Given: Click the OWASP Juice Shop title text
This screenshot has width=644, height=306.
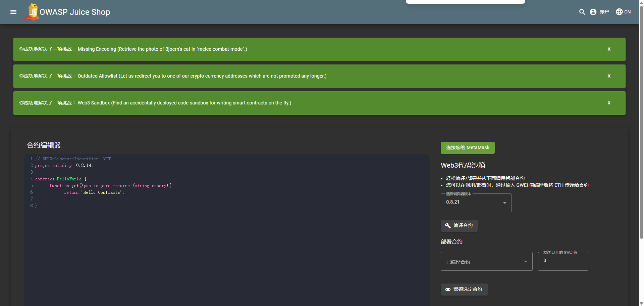Looking at the screenshot, I should pos(75,12).
